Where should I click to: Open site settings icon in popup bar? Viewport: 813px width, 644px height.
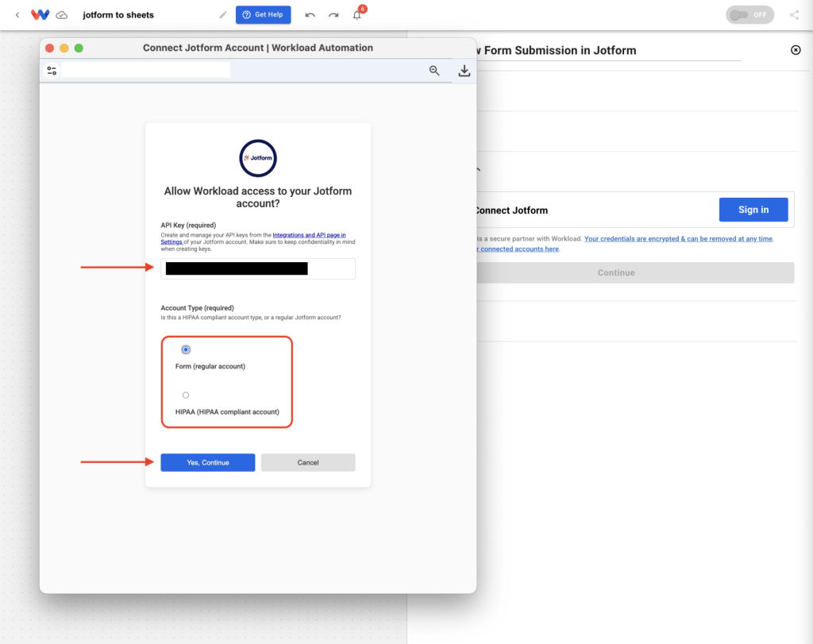[52, 70]
